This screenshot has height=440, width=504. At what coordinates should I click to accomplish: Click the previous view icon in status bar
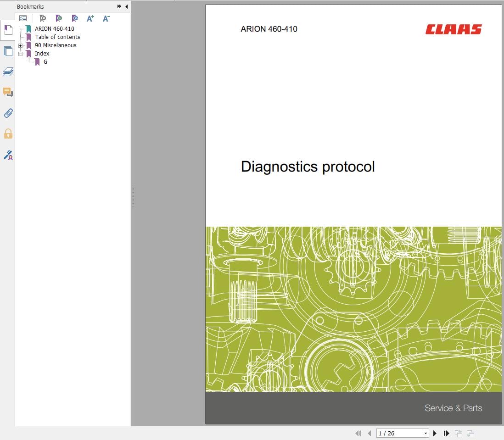coord(459,433)
